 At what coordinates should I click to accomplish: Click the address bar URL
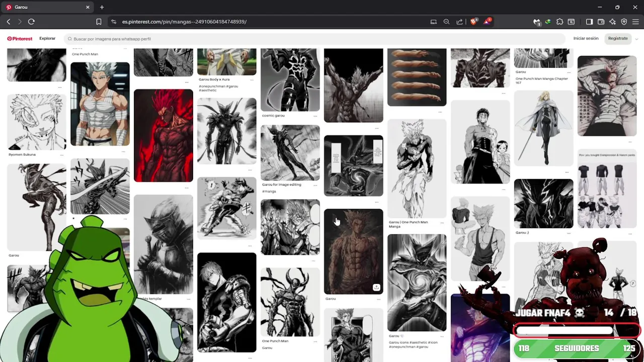click(x=184, y=22)
